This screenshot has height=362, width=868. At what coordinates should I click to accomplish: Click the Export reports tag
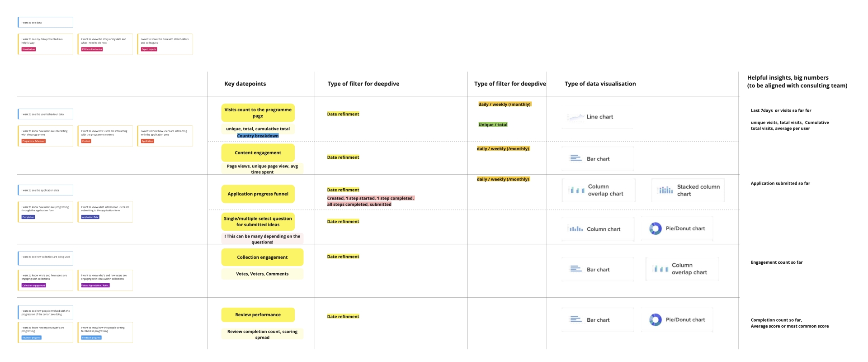tap(149, 49)
